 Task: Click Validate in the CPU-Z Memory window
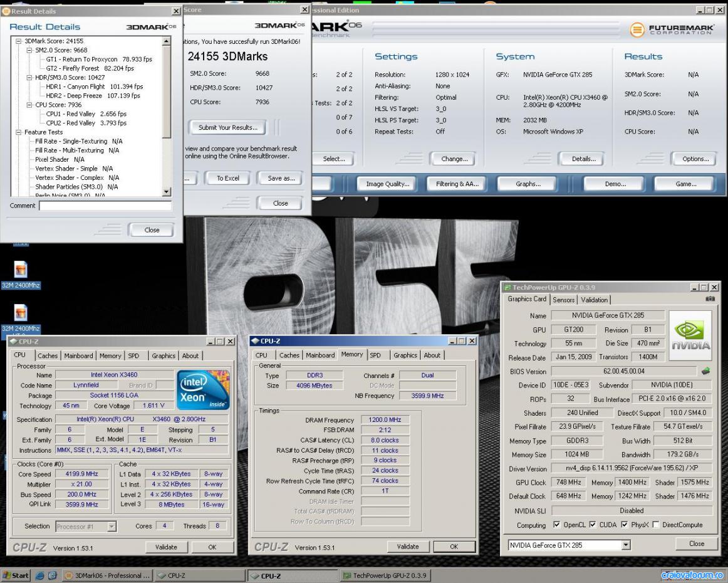408,547
